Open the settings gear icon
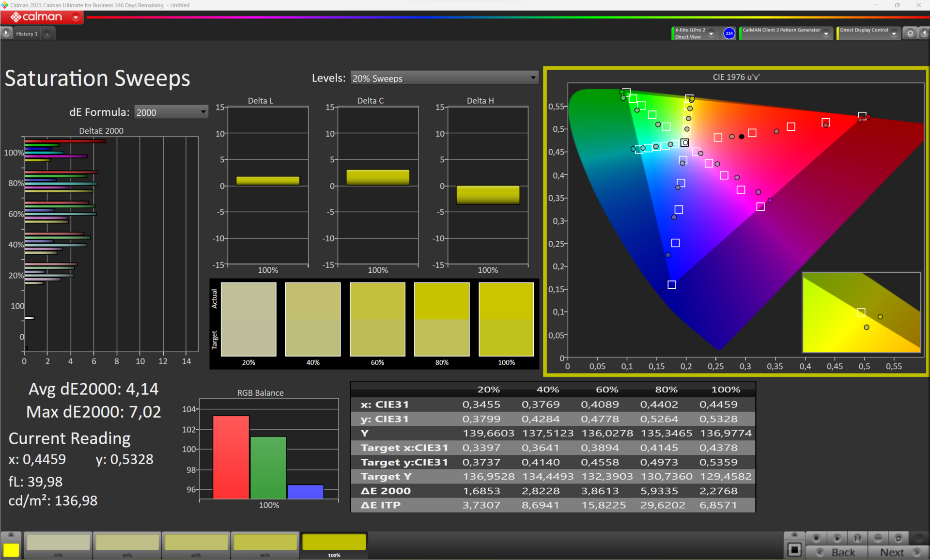Screen dimensions: 930x560 click(x=910, y=33)
